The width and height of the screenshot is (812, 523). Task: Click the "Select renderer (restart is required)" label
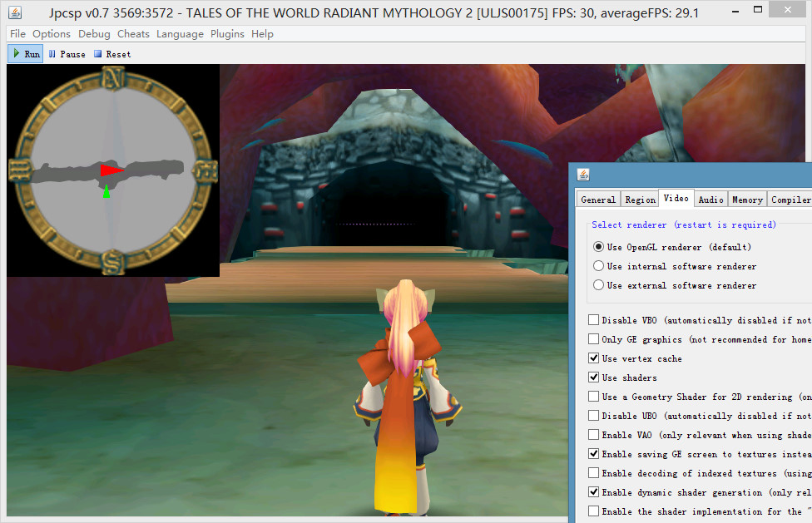(x=684, y=225)
